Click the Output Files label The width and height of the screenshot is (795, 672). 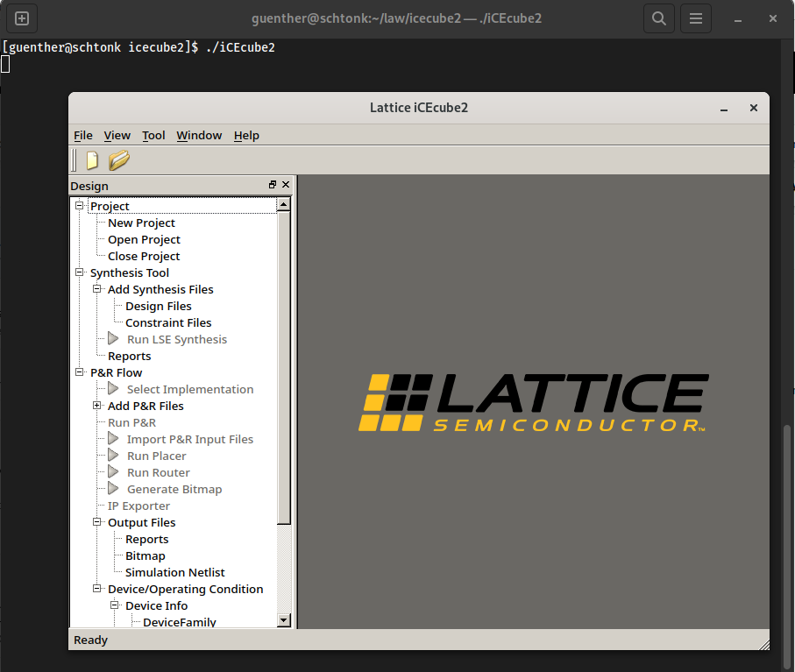[x=141, y=522]
